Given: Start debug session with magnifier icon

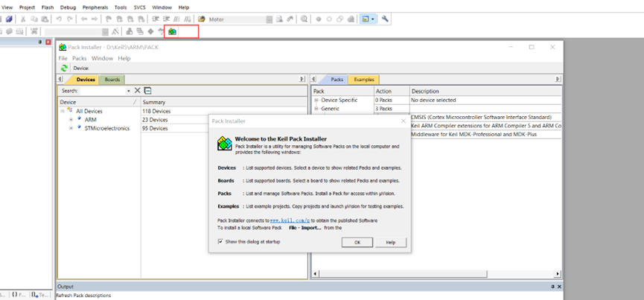Looking at the screenshot, I should 304,19.
